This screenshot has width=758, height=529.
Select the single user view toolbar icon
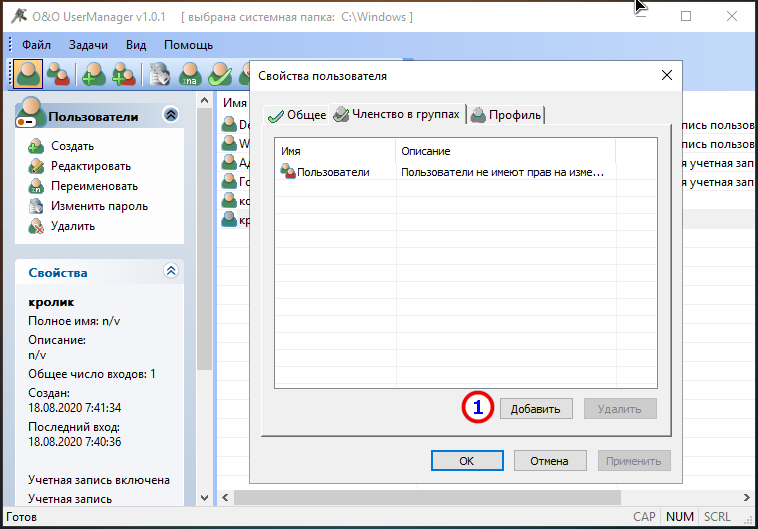pos(28,74)
